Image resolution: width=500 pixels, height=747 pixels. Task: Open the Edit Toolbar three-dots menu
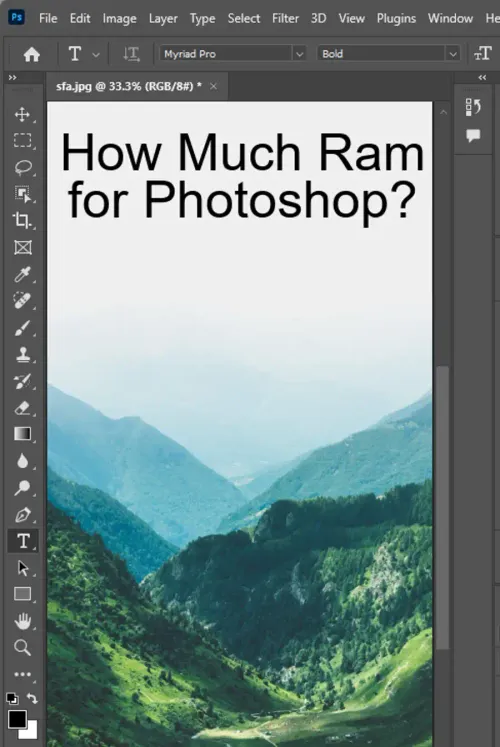(22, 674)
